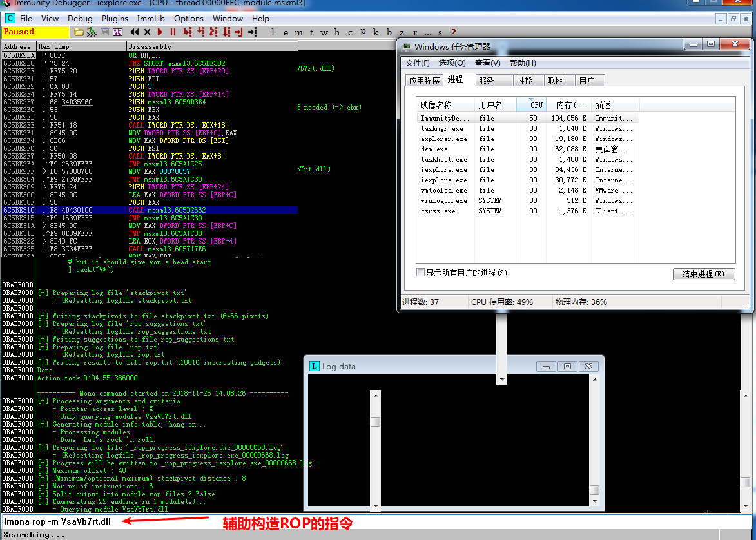Select the CALL msxml3.6C5D2662 disassembly line
This screenshot has height=540, width=756.
150,210
